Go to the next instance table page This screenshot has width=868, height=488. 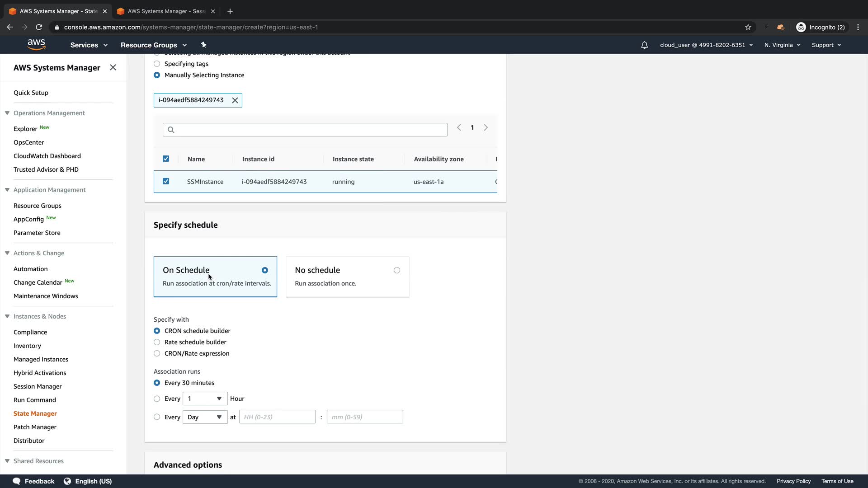[x=486, y=128]
